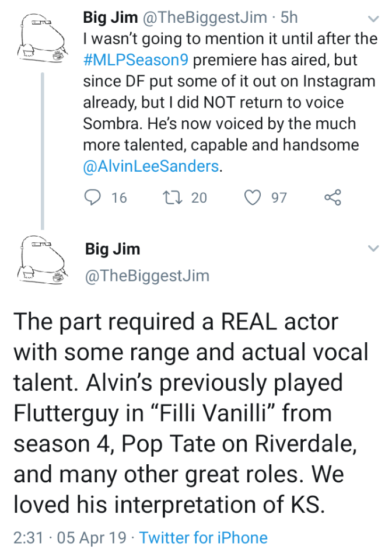The width and height of the screenshot is (392, 560).
Task: Click the 5h timestamp on first tweet
Action: (289, 18)
